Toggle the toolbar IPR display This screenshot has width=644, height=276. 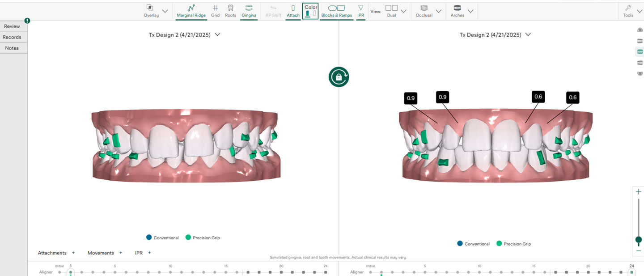coord(360,11)
